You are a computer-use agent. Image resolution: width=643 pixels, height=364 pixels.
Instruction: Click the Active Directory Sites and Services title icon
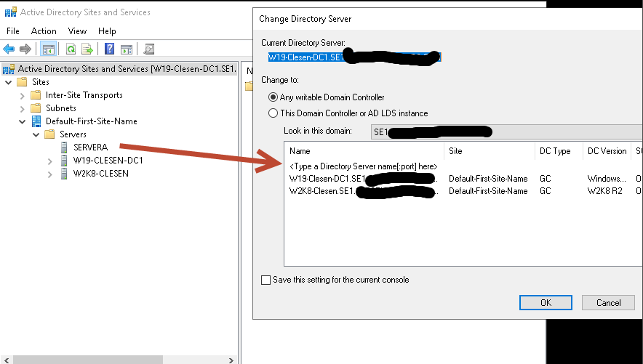[10, 12]
